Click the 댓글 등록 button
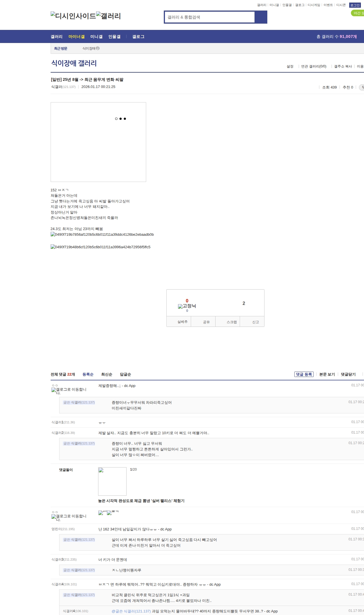Viewport: 364px width, 615px height. [304, 374]
